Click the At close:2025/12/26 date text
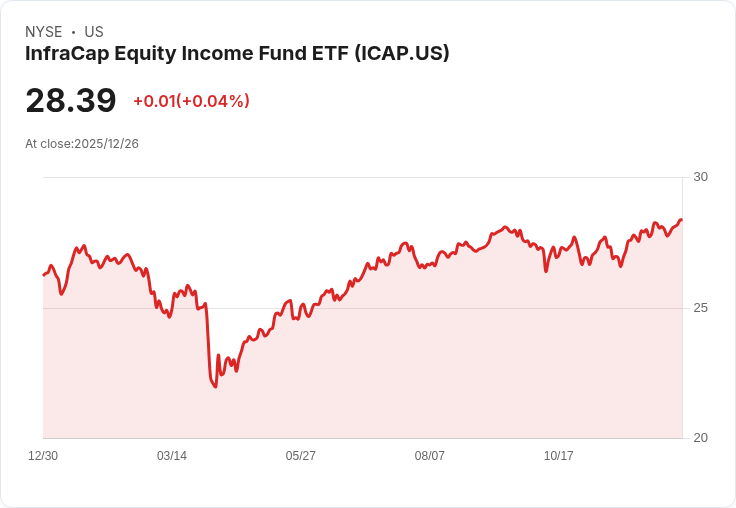The height and width of the screenshot is (508, 736). pos(82,144)
